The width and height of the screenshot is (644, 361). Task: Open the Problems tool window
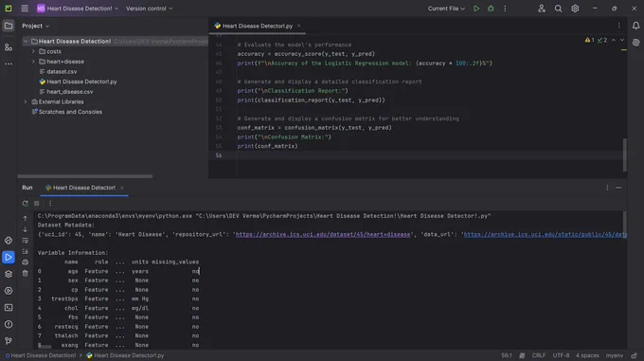point(9,324)
